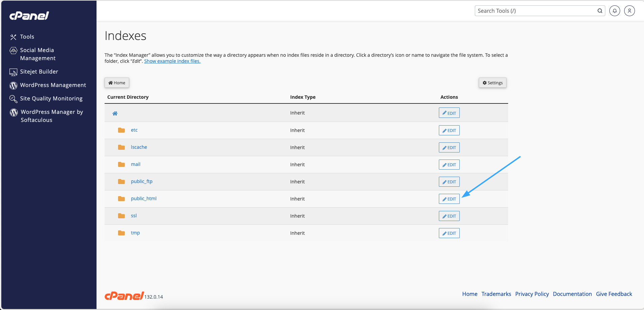Click Edit for the mail folder
This screenshot has width=644, height=310.
(449, 165)
